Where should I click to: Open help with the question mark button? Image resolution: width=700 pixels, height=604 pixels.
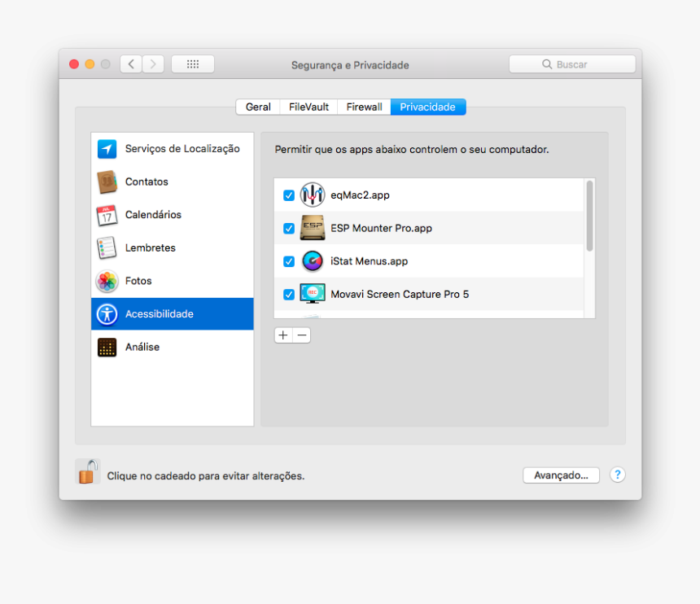pos(618,475)
